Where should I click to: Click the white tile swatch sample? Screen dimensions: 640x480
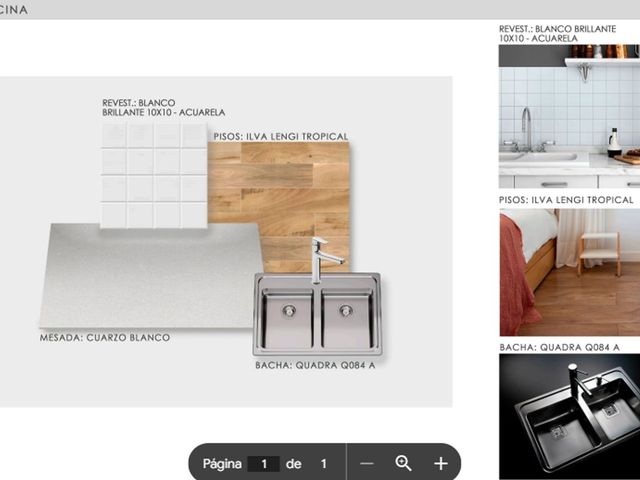154,175
